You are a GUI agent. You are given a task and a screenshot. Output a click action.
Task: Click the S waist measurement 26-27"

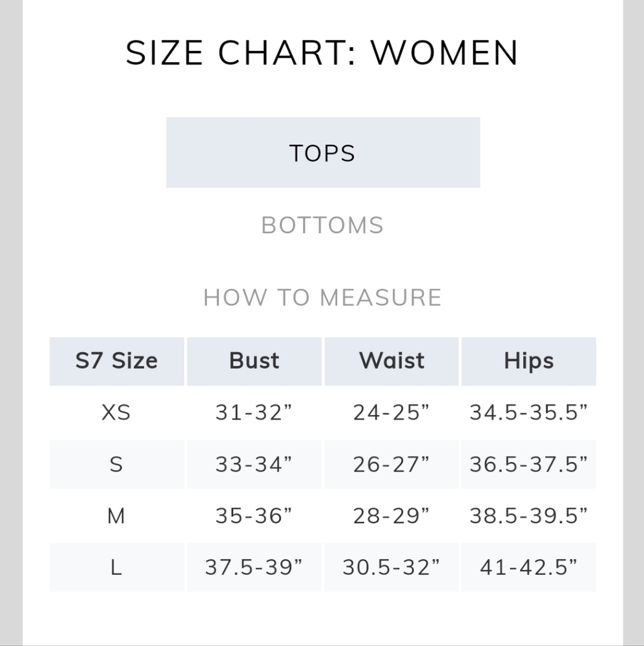pos(391,464)
